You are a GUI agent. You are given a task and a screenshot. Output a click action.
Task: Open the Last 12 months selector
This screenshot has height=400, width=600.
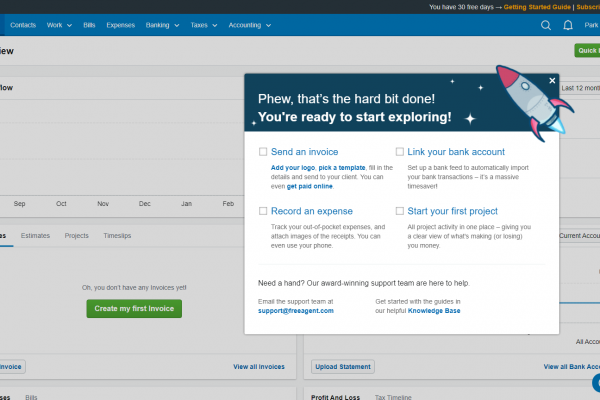click(580, 88)
